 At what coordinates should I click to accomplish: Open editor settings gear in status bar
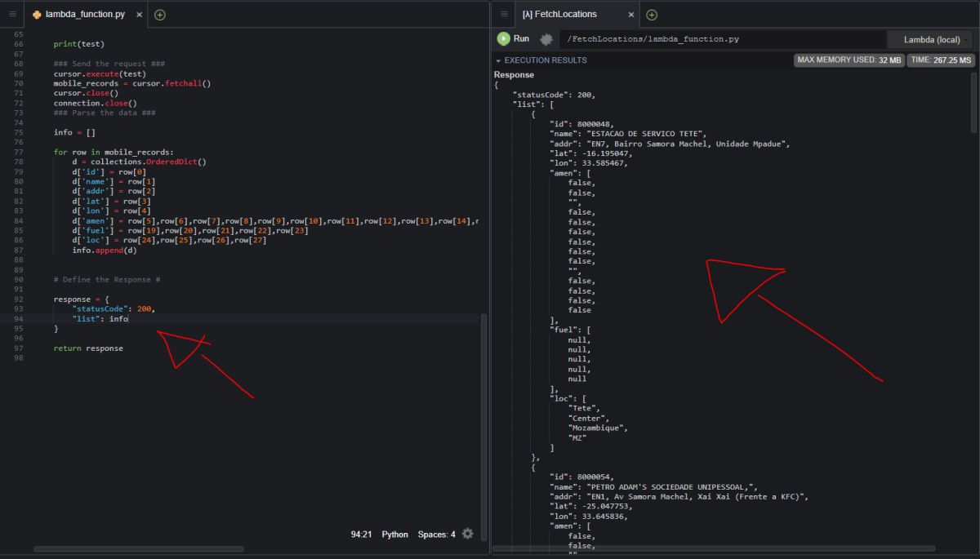[467, 534]
